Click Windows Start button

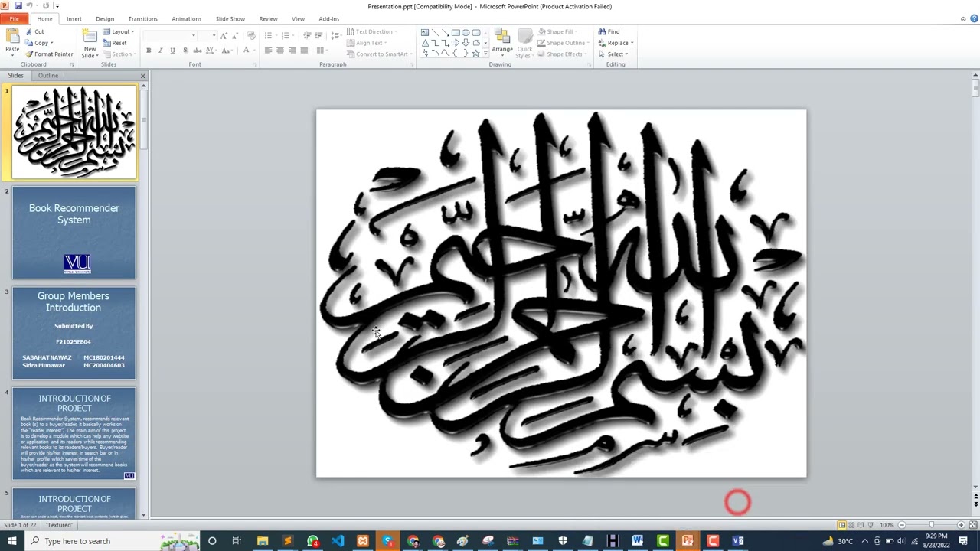[x=11, y=541]
